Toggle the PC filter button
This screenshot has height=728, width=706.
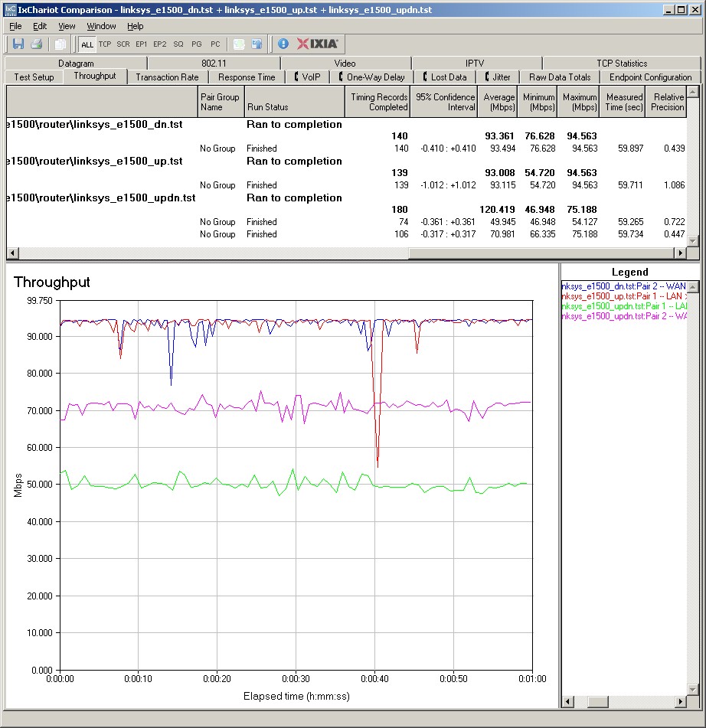(215, 44)
